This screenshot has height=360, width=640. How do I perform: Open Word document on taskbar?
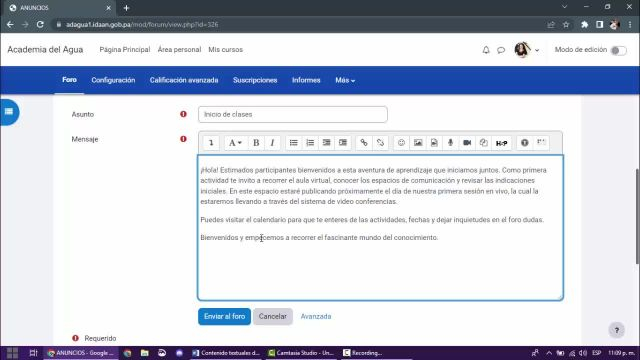point(226,353)
